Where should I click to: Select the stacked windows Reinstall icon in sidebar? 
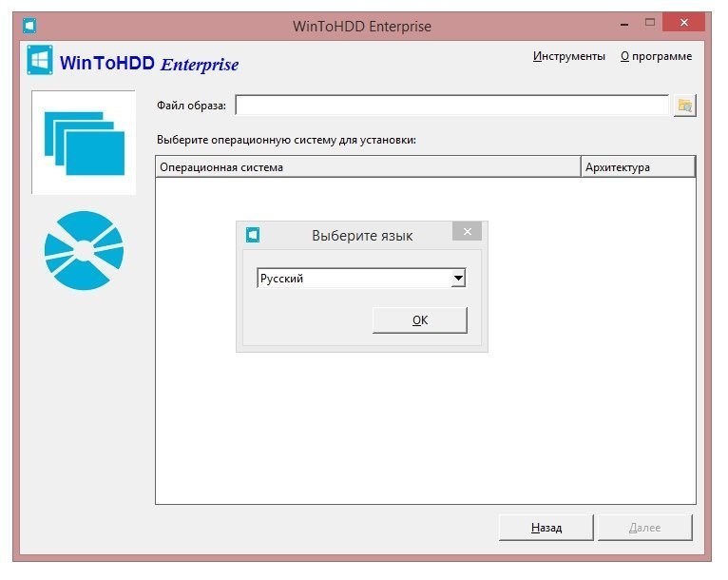coord(84,143)
